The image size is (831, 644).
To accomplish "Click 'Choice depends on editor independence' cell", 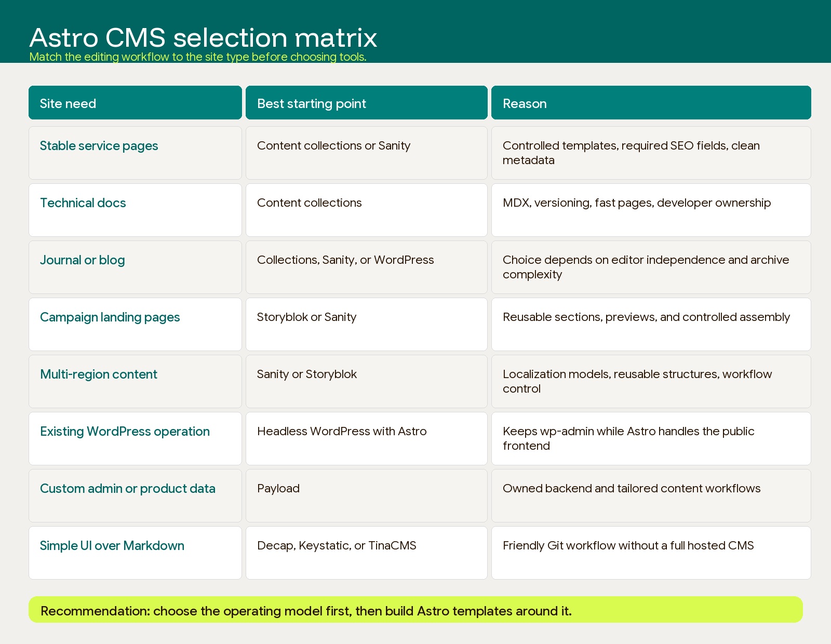I will coord(651,267).
